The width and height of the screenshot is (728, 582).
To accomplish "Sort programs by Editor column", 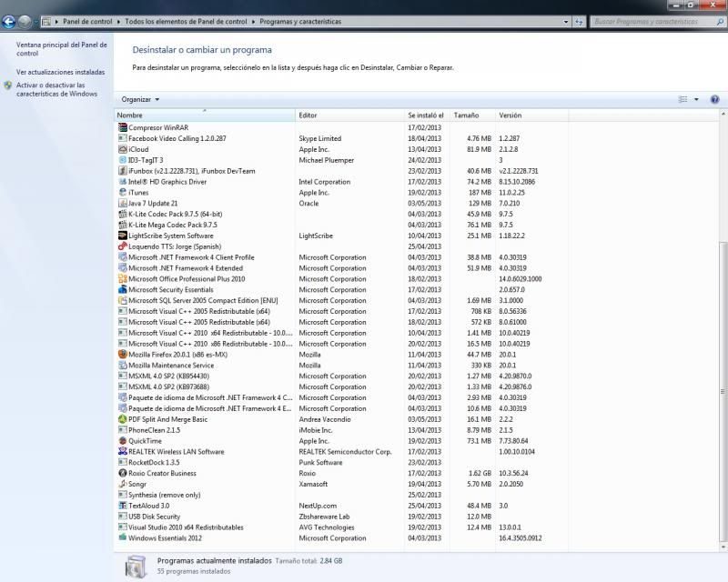I will pyautogui.click(x=349, y=115).
